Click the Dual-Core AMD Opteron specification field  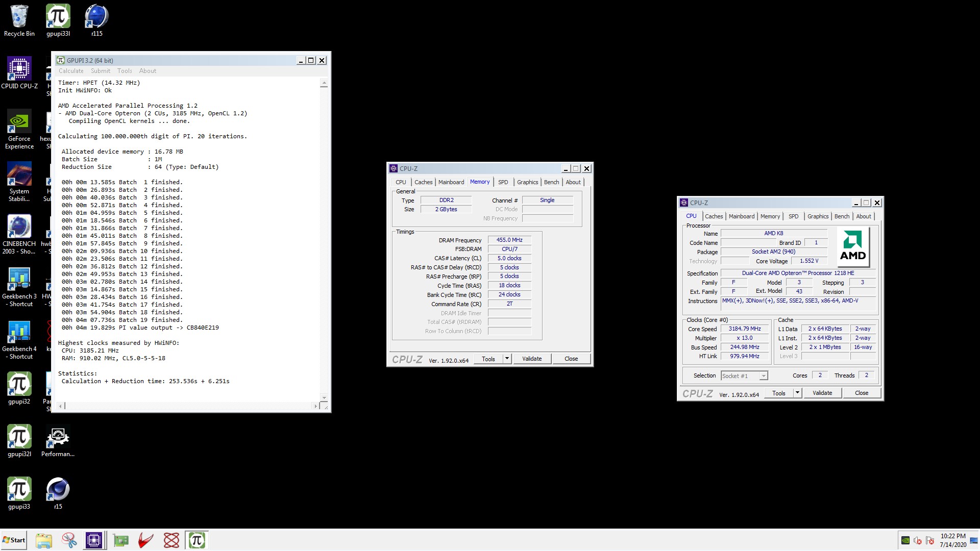(798, 273)
